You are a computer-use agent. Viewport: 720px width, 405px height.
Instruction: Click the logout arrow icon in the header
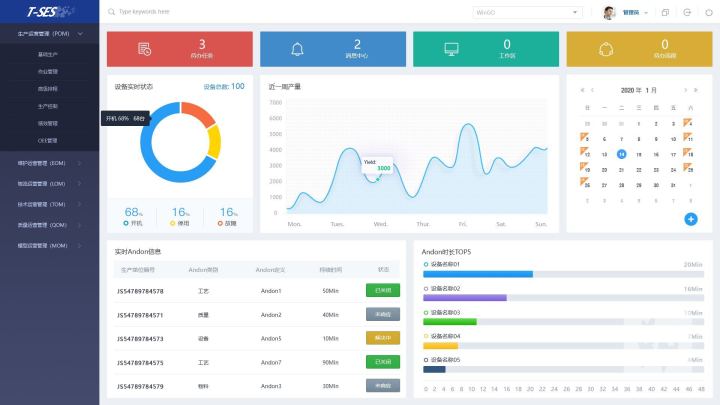pos(687,12)
